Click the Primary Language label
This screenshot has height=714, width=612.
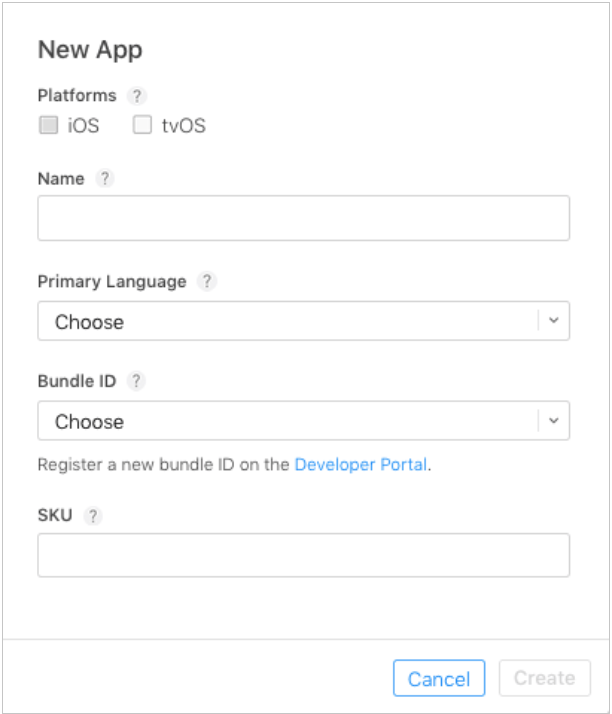coord(112,282)
